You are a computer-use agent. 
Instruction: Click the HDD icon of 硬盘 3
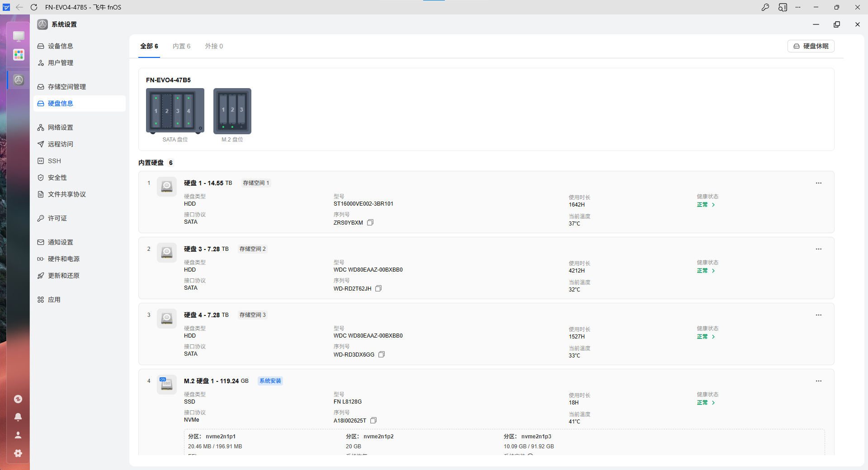tap(167, 253)
